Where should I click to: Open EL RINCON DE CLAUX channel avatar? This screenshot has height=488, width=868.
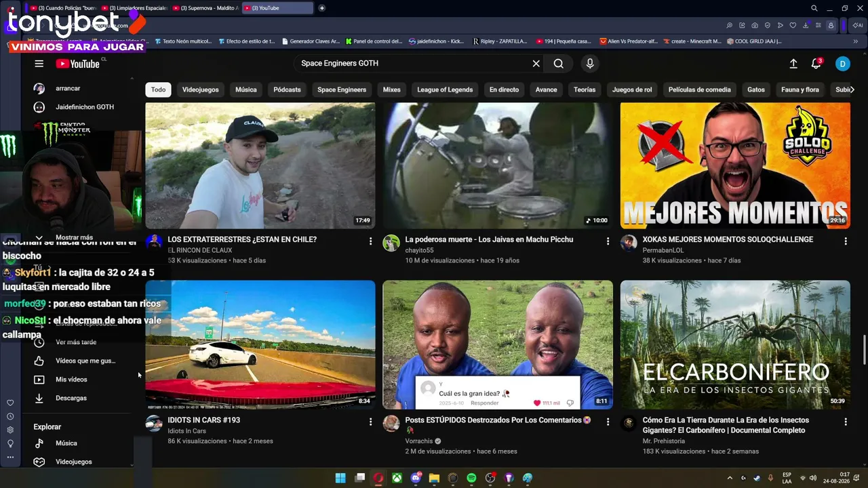(x=154, y=243)
